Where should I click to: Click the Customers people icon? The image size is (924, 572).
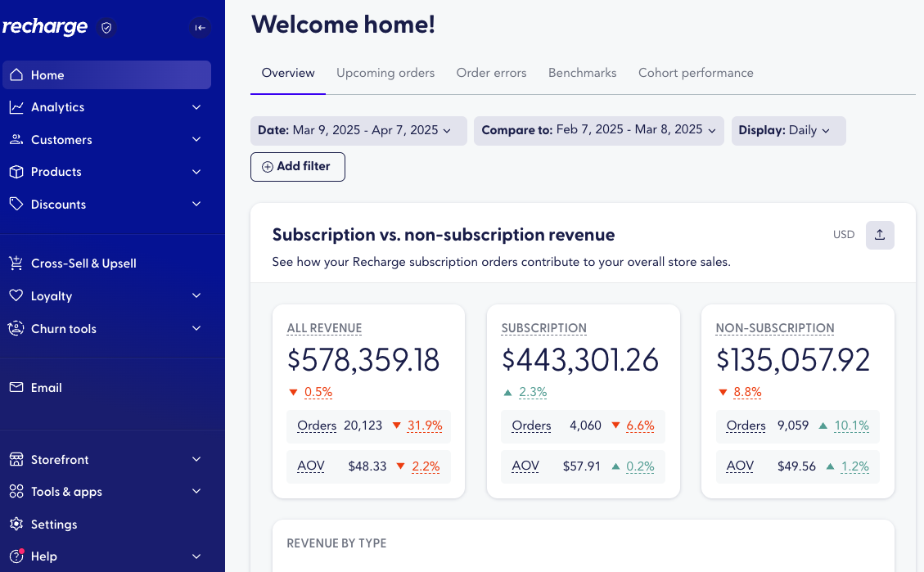point(16,140)
